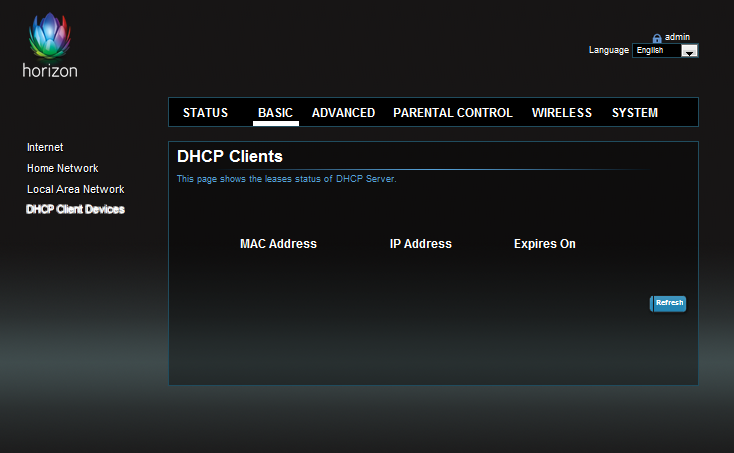This screenshot has width=734, height=453.
Task: Go to the PARENTAL CONTROL tab
Action: point(453,113)
